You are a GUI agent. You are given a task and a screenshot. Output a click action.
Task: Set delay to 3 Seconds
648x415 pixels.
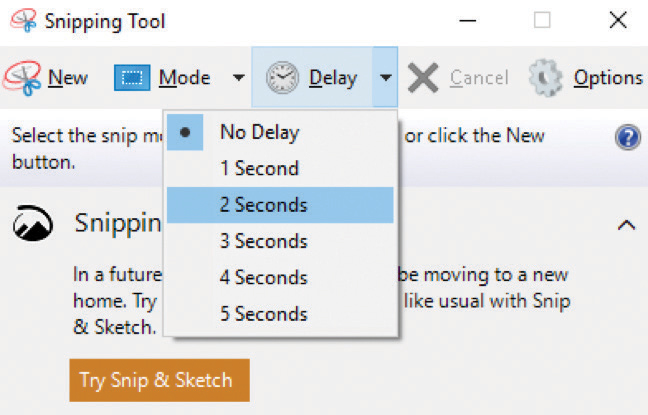(x=280, y=241)
